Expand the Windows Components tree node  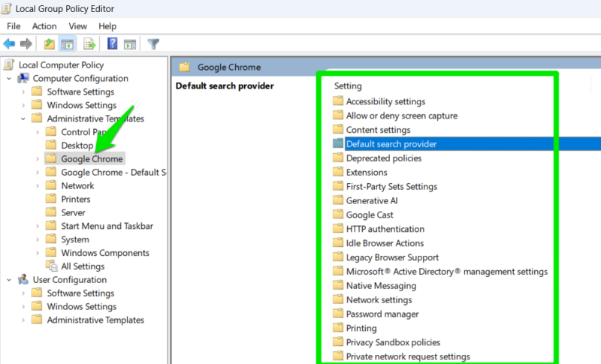click(x=37, y=253)
